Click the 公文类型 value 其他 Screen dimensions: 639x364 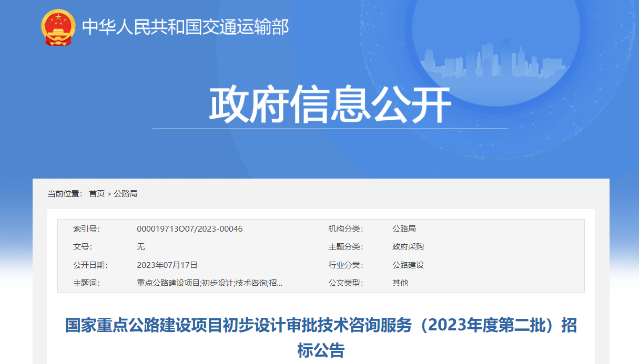click(400, 283)
